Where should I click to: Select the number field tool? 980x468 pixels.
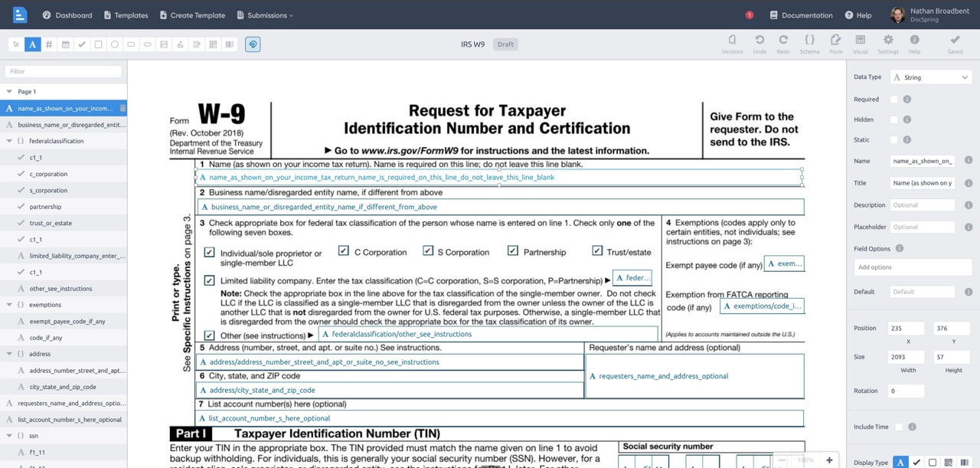pos(49,44)
